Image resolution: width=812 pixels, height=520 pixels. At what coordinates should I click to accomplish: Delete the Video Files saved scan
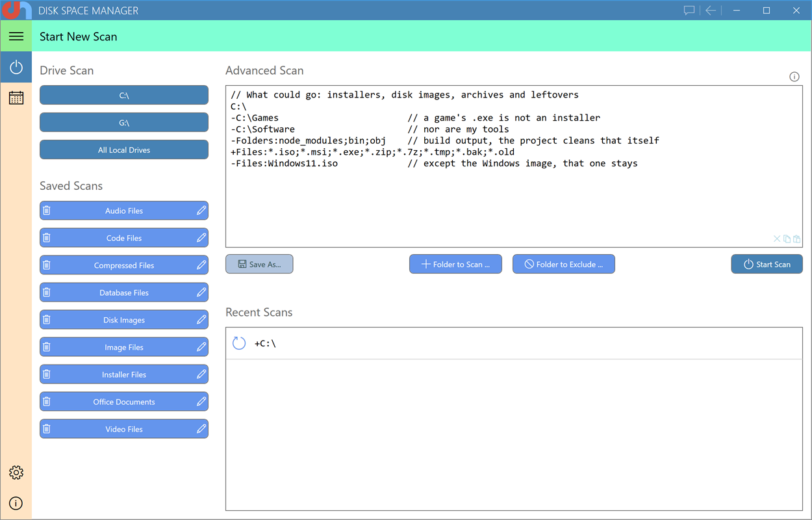point(47,429)
